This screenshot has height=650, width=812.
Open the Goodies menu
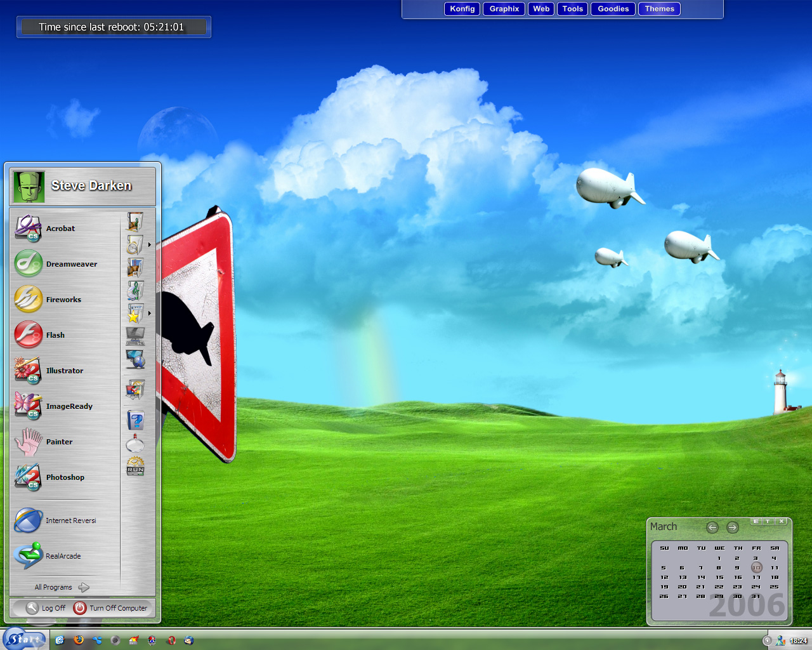click(613, 9)
